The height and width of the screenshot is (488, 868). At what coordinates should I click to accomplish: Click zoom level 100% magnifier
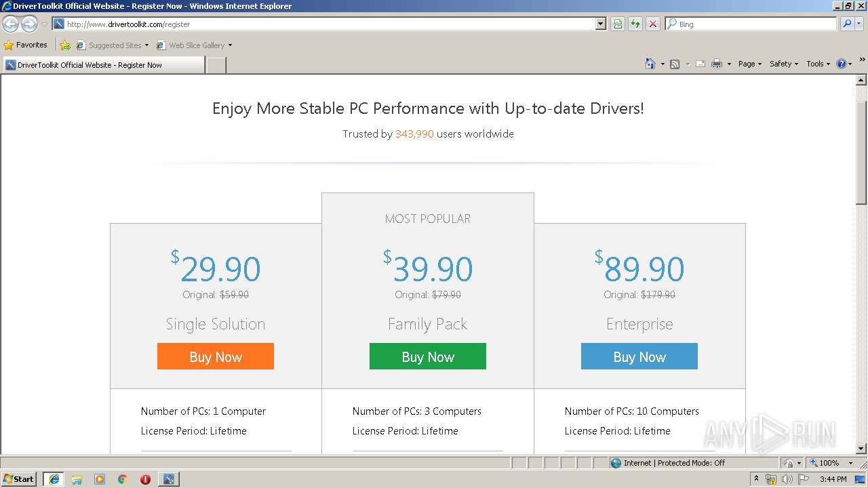point(825,463)
